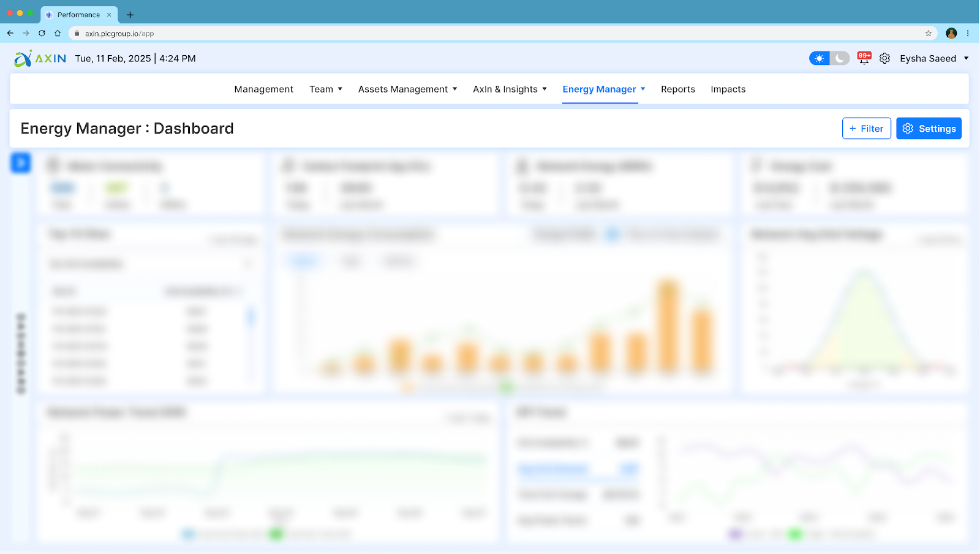Click the browser home icon
This screenshot has width=980, height=554.
coord(58,34)
